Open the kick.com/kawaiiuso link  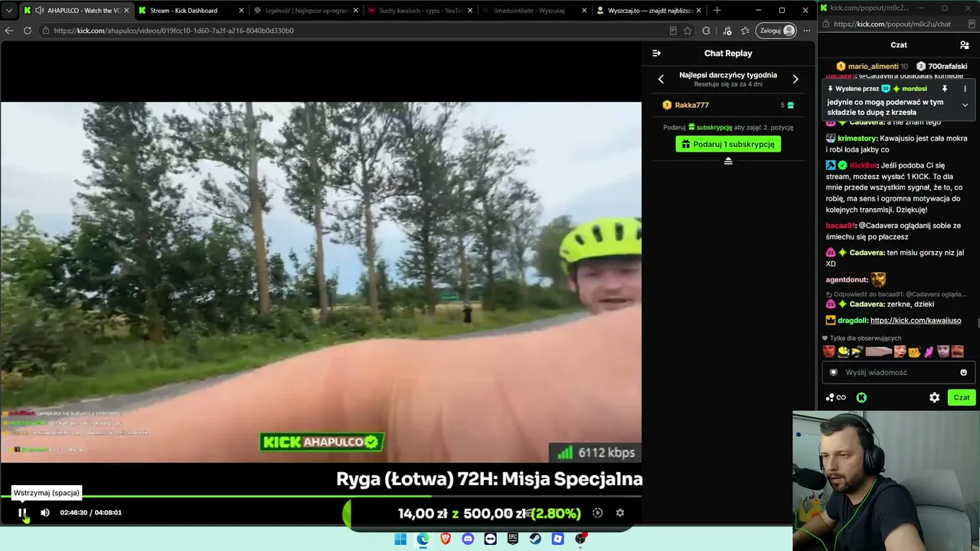click(916, 321)
